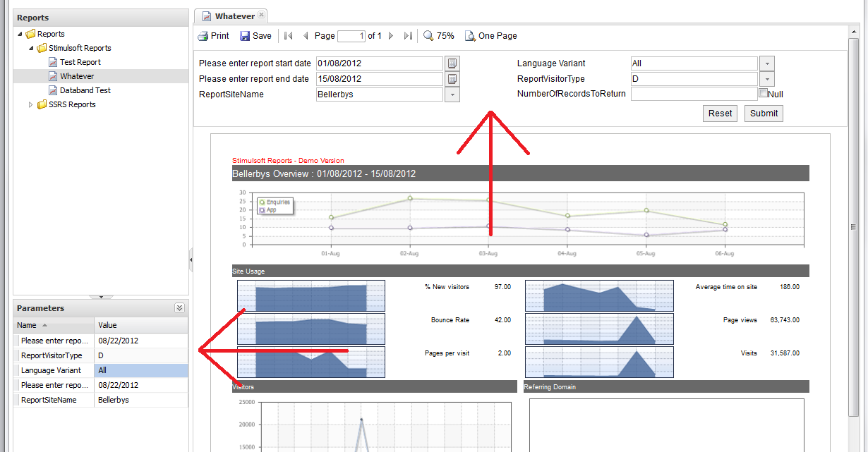Collapse the Parameters panel with double-chevron

pos(179,308)
